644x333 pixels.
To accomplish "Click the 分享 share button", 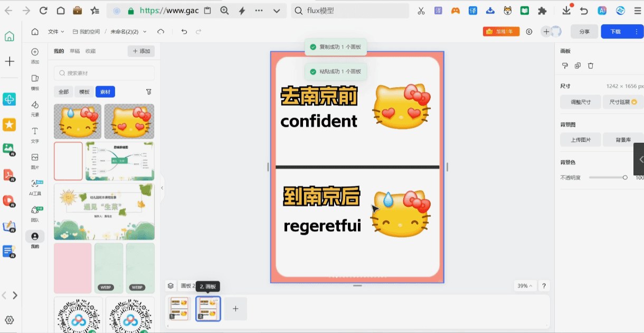I will coord(584,32).
